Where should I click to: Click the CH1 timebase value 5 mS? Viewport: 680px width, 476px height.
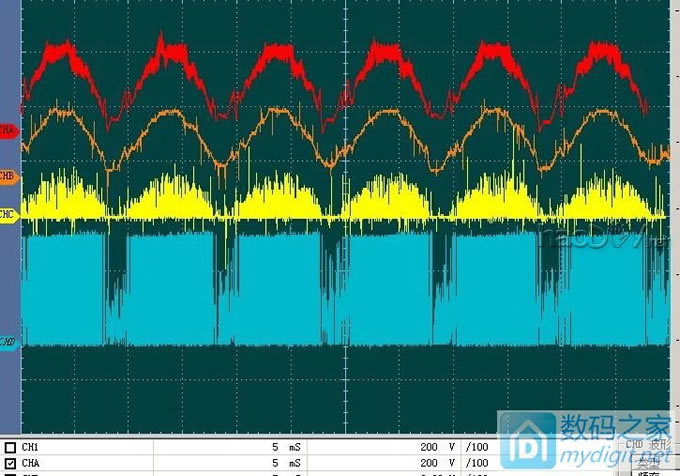coord(285,447)
